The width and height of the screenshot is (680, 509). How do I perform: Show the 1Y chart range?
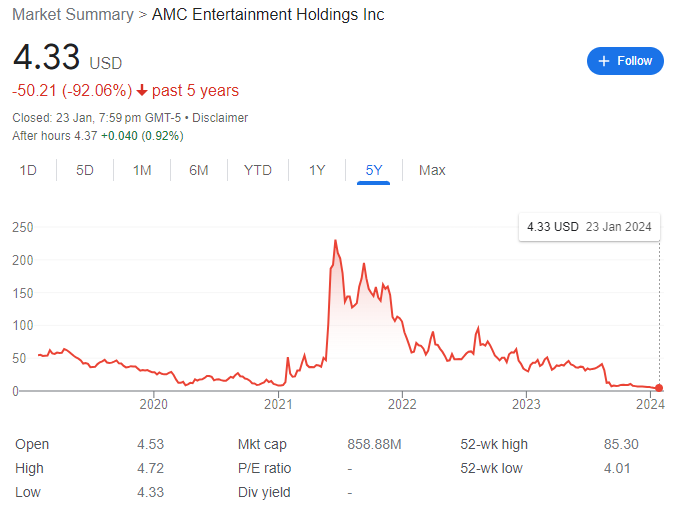[x=317, y=170]
